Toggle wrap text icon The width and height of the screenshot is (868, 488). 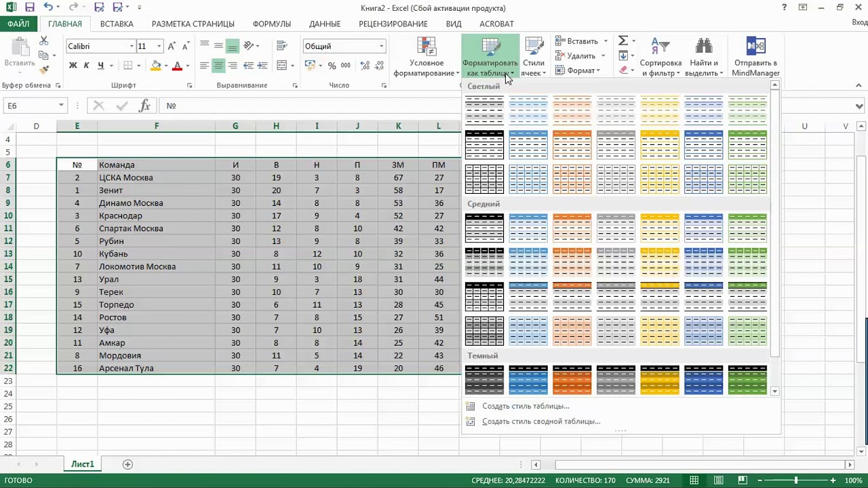(281, 46)
